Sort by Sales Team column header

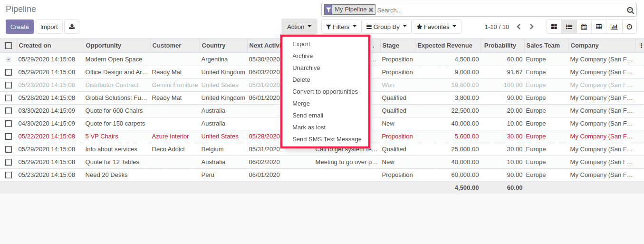pyautogui.click(x=546, y=46)
